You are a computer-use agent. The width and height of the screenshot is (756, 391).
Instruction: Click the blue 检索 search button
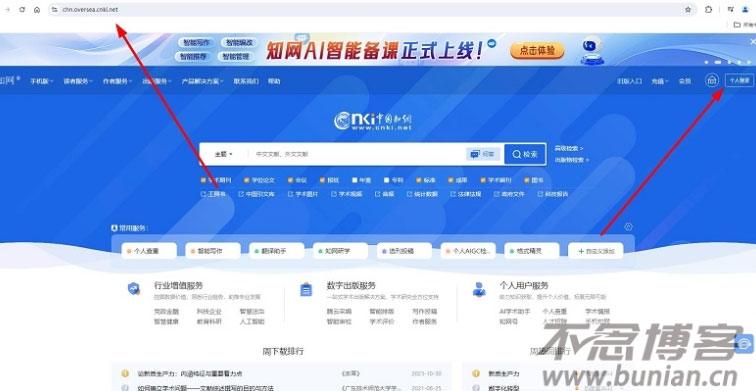[525, 154]
